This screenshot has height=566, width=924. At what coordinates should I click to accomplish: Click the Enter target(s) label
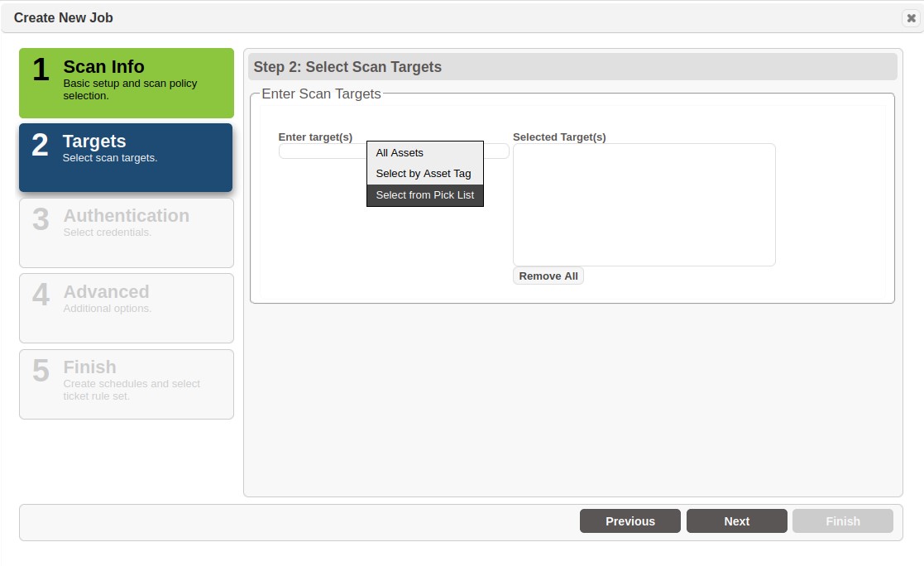pyautogui.click(x=315, y=137)
